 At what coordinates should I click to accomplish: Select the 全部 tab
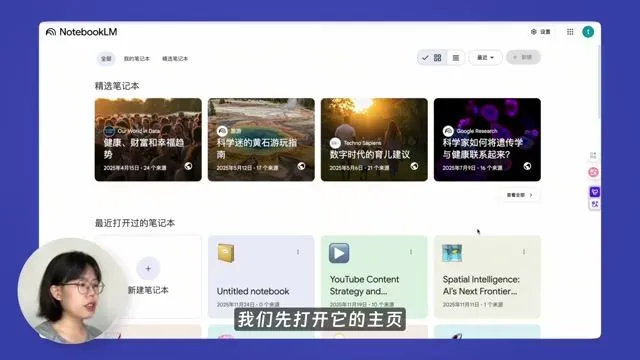click(x=106, y=59)
